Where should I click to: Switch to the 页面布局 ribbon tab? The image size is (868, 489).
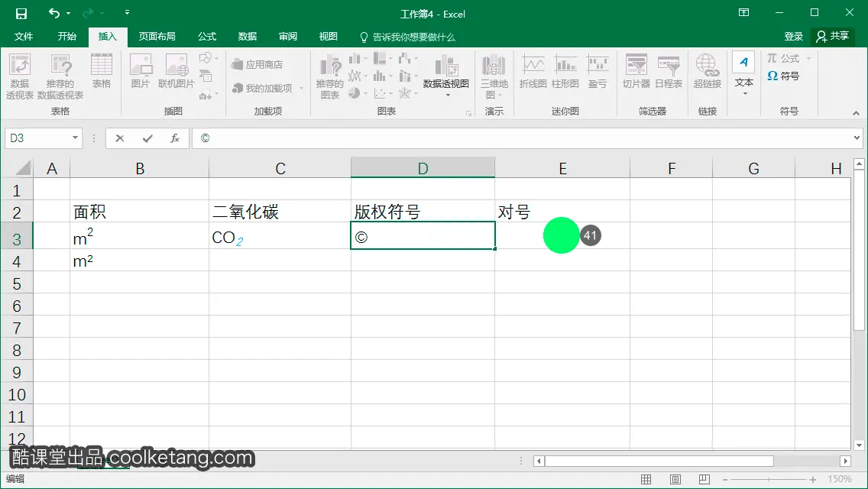point(157,37)
